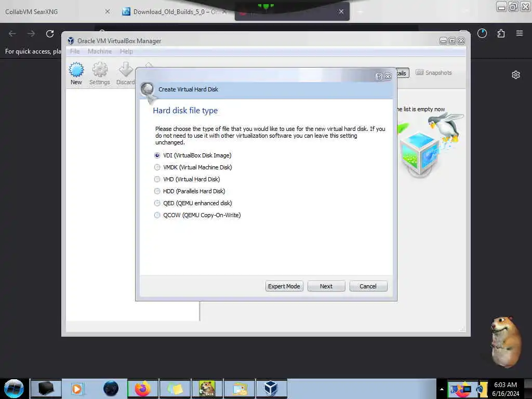
Task: Click Next in Create Virtual Hard Disk
Action: point(326,286)
